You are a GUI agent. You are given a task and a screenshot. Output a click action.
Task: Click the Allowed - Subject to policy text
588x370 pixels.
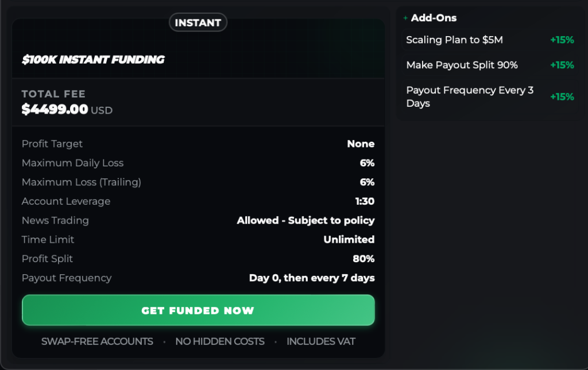coord(305,220)
